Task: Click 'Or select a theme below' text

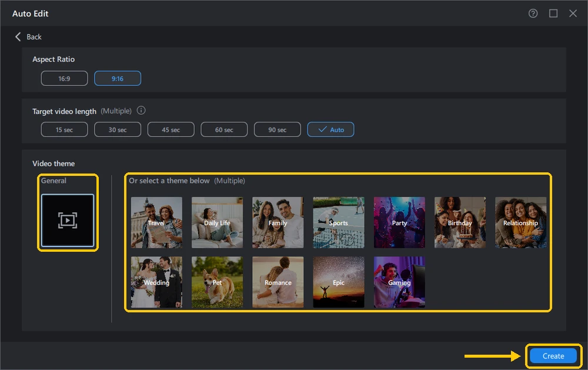Action: coord(169,181)
